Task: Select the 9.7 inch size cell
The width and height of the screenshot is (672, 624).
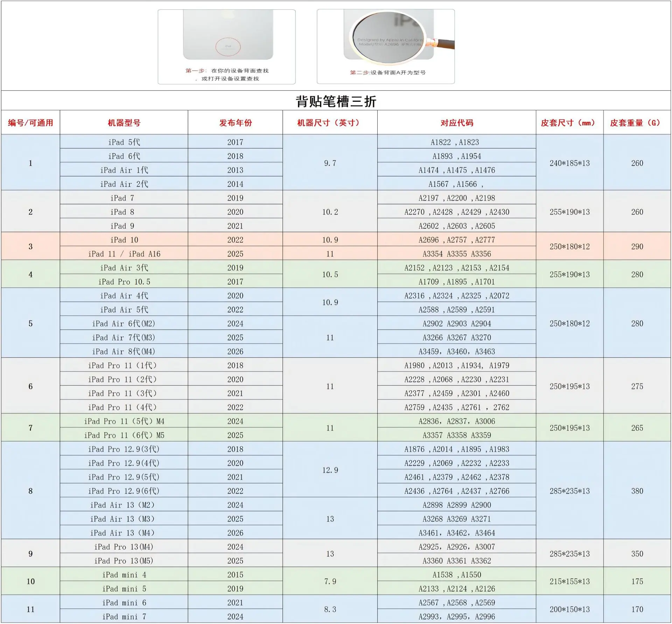Action: click(330, 163)
